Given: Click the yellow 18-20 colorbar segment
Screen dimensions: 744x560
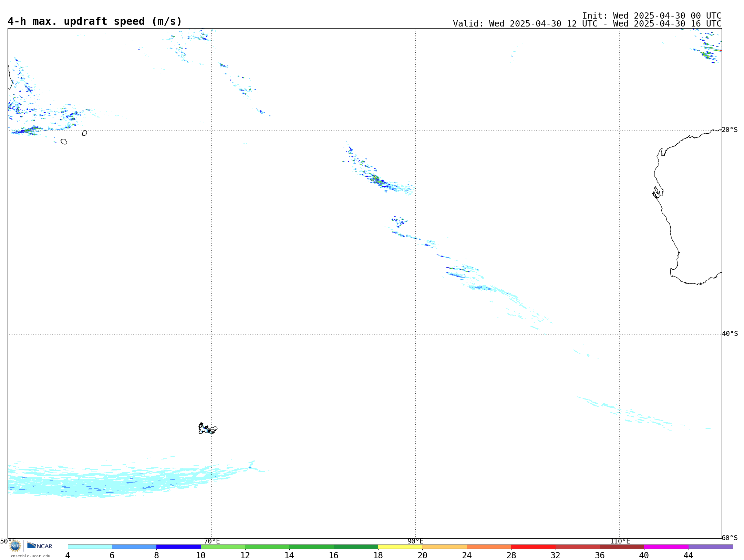Looking at the screenshot, I should pyautogui.click(x=400, y=547).
